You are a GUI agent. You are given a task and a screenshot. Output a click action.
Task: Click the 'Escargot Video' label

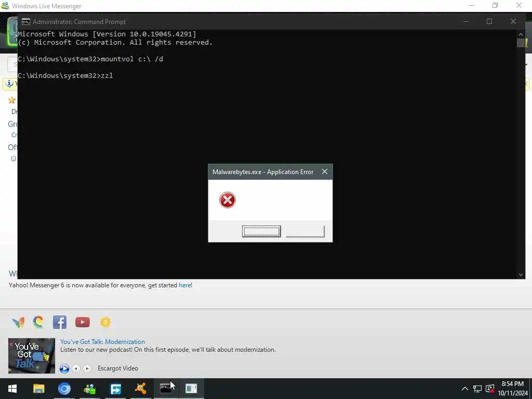(x=118, y=368)
